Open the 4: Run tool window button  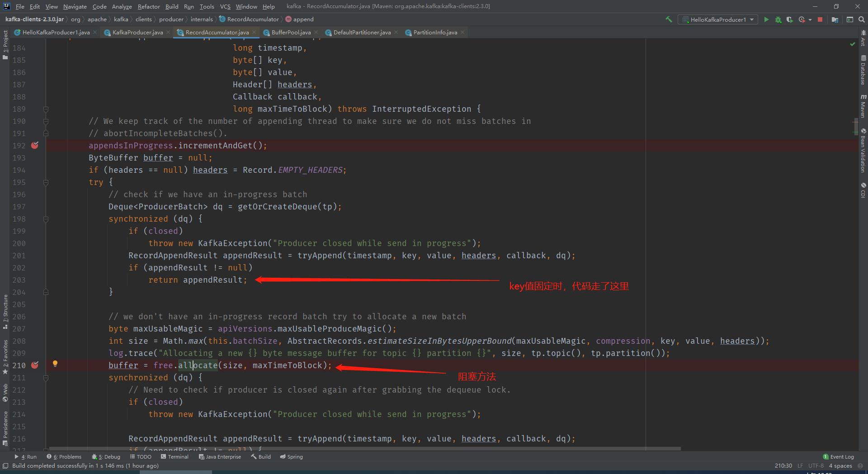[x=26, y=457]
